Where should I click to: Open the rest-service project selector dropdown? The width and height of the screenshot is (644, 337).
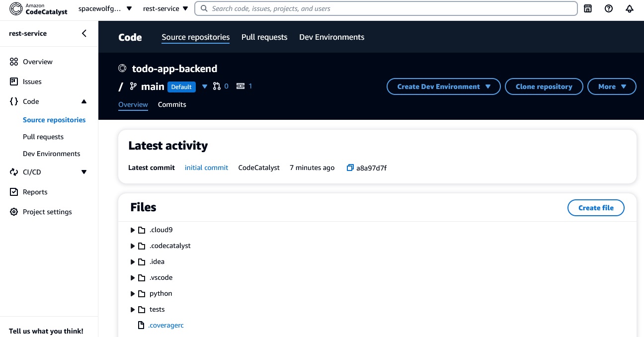[165, 8]
